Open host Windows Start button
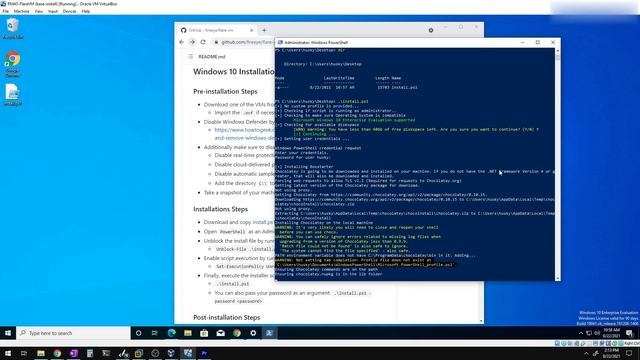The height and width of the screenshot is (360, 640). click(x=8, y=353)
